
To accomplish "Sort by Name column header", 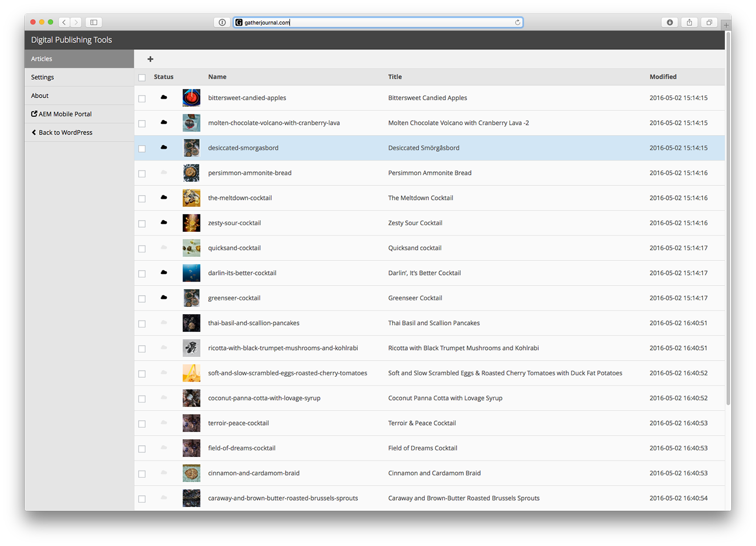I will 217,77.
